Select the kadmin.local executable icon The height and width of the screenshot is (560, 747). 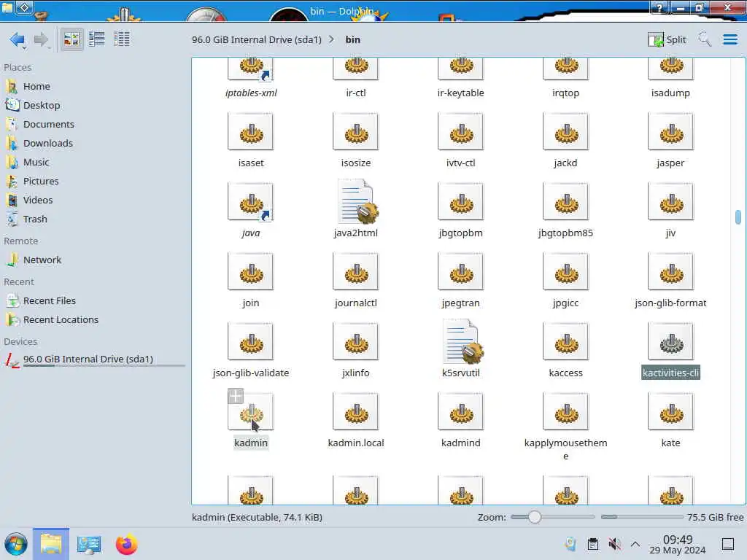coord(356,412)
